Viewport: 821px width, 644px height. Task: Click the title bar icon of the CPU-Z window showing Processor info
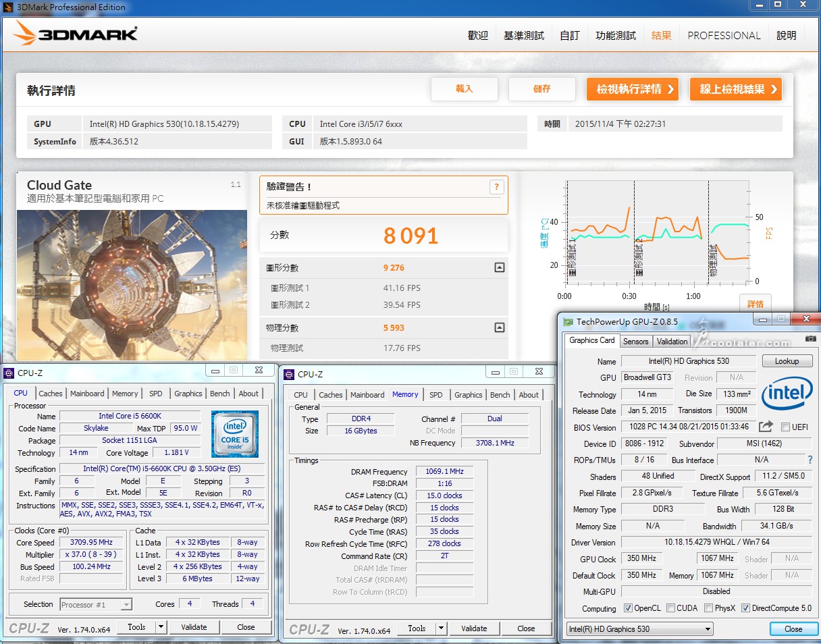click(x=9, y=372)
